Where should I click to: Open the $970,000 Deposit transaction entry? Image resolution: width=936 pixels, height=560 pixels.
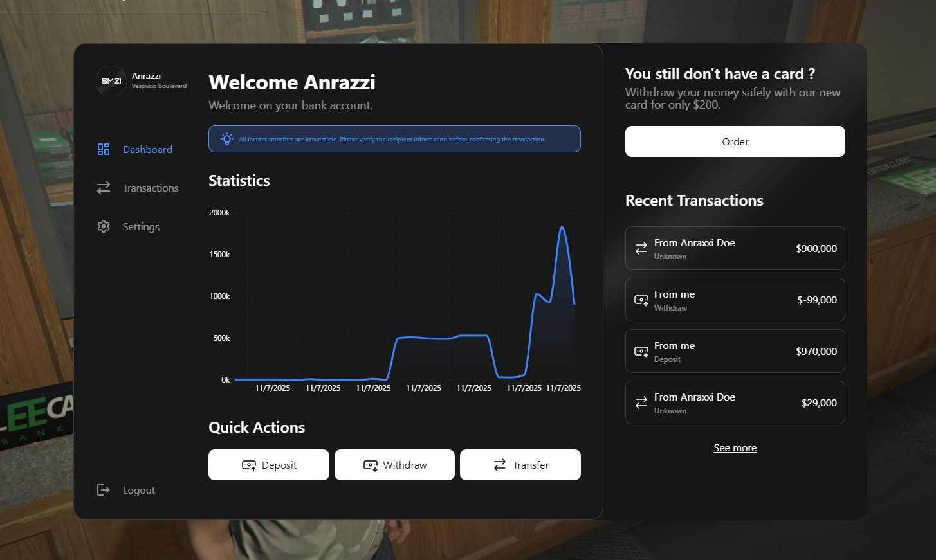click(x=735, y=351)
